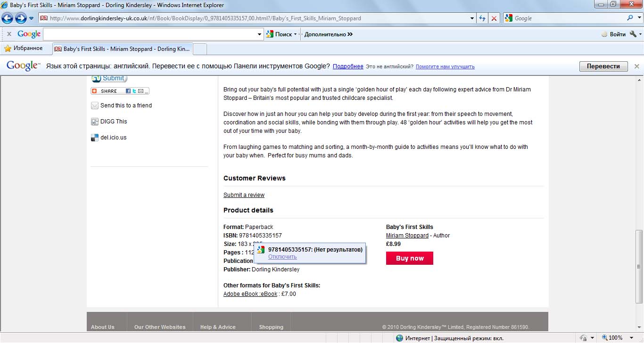Expand the Google Toolbar search suggestions dropdown

click(x=260, y=34)
